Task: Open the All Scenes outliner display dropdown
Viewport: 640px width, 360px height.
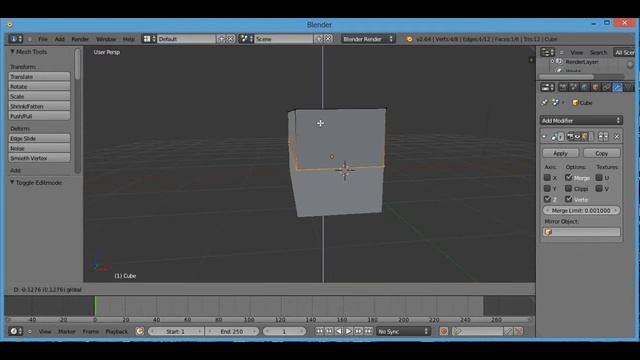Action: click(x=624, y=52)
